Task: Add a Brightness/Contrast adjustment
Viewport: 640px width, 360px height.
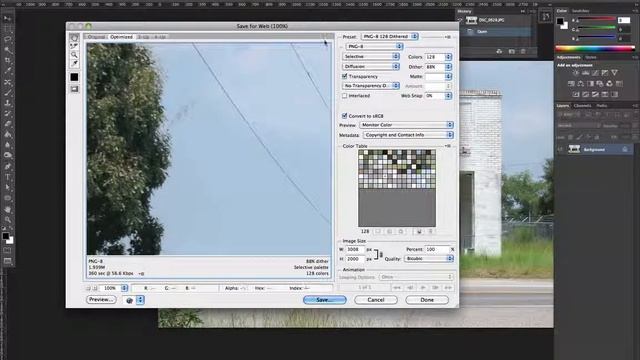Action: [576, 73]
